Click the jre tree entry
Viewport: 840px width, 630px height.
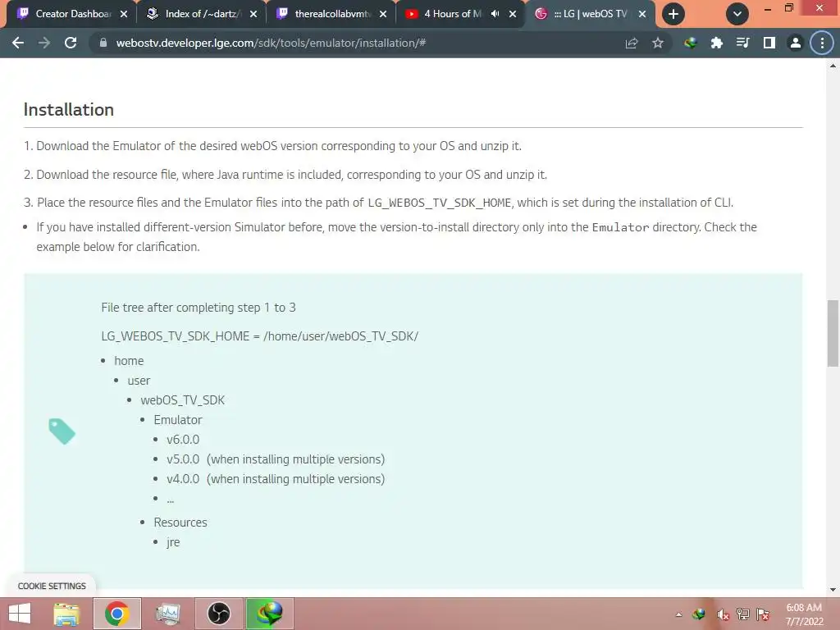[173, 542]
